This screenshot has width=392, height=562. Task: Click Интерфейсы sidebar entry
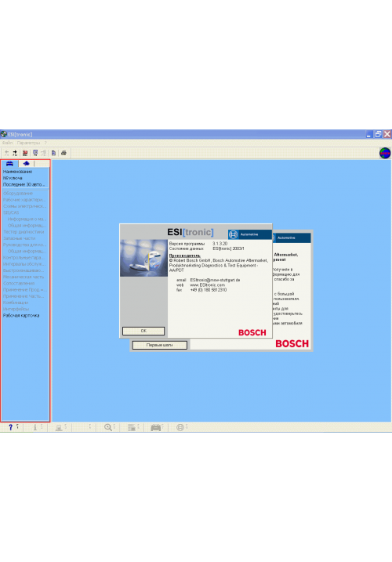[16, 310]
